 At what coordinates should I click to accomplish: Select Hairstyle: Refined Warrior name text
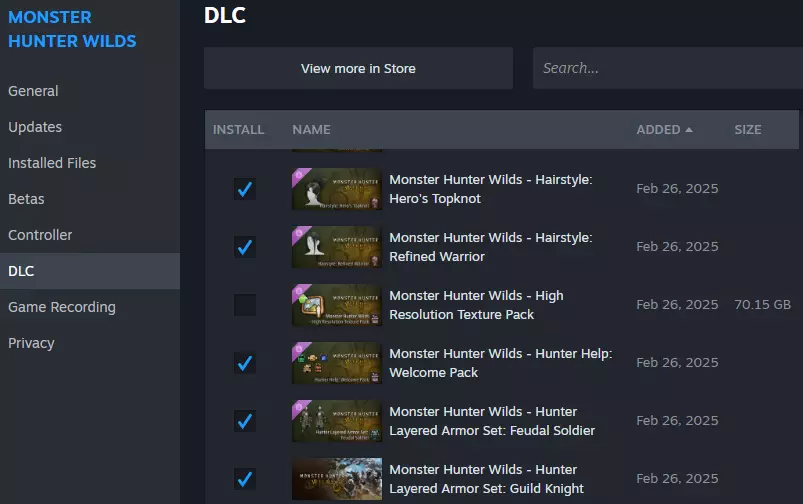(x=491, y=247)
